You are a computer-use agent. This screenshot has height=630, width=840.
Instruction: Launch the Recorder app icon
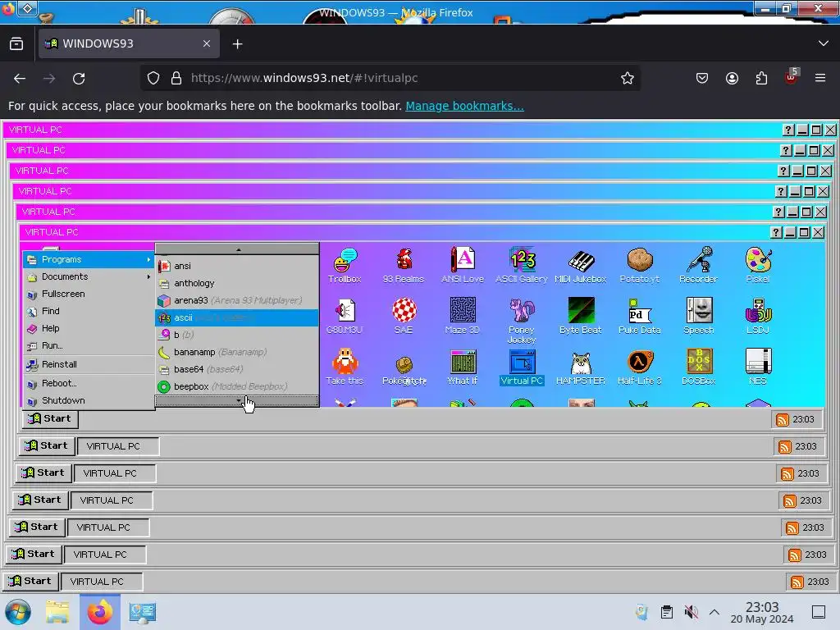click(x=699, y=265)
